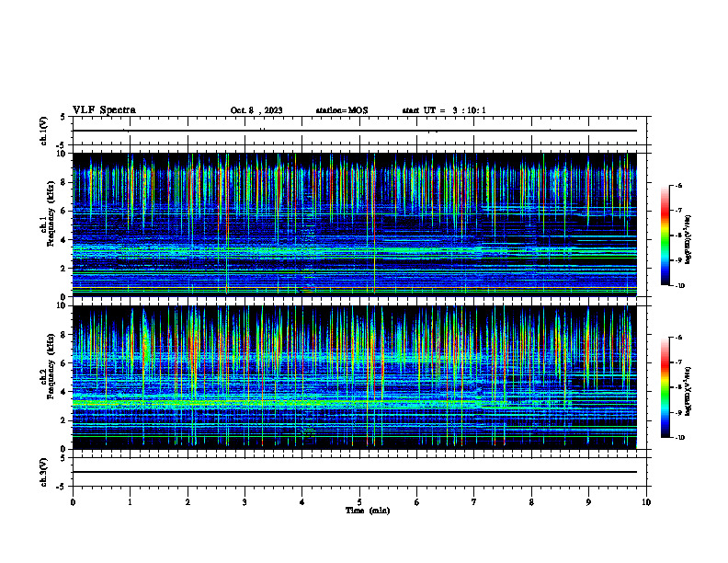This screenshot has height=563, width=728.
Task: Click the ch.1 spectrogram colorbar gradient
Action: point(665,236)
